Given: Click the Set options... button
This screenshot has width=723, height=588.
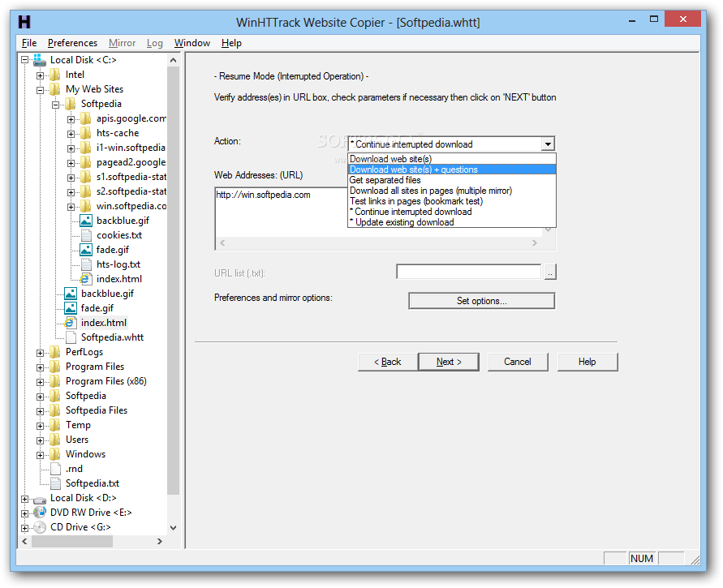Looking at the screenshot, I should point(481,301).
